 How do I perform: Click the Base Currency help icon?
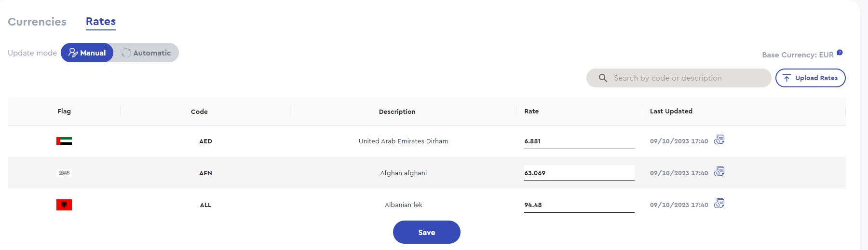tap(840, 53)
